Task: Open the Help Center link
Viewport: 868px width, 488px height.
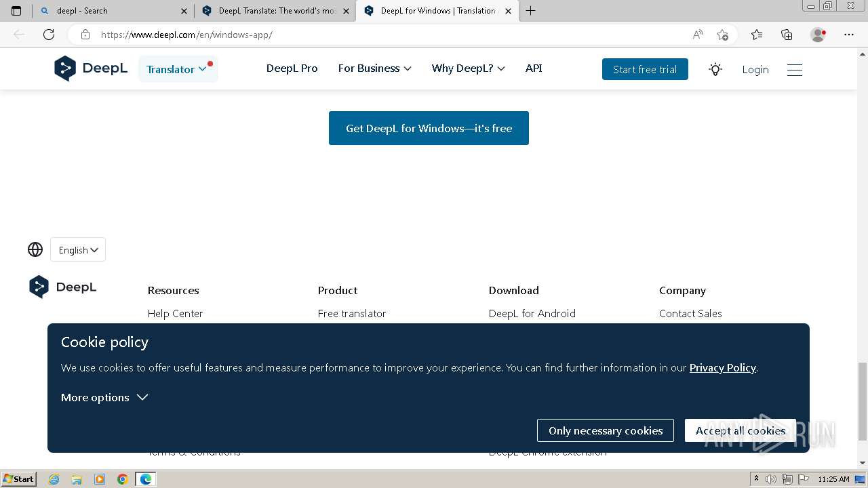Action: point(175,313)
